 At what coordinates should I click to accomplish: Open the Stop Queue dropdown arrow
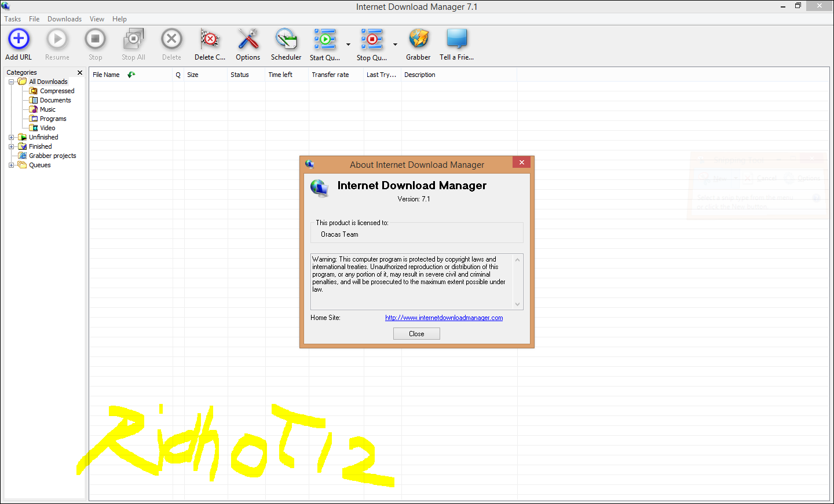[x=395, y=45]
